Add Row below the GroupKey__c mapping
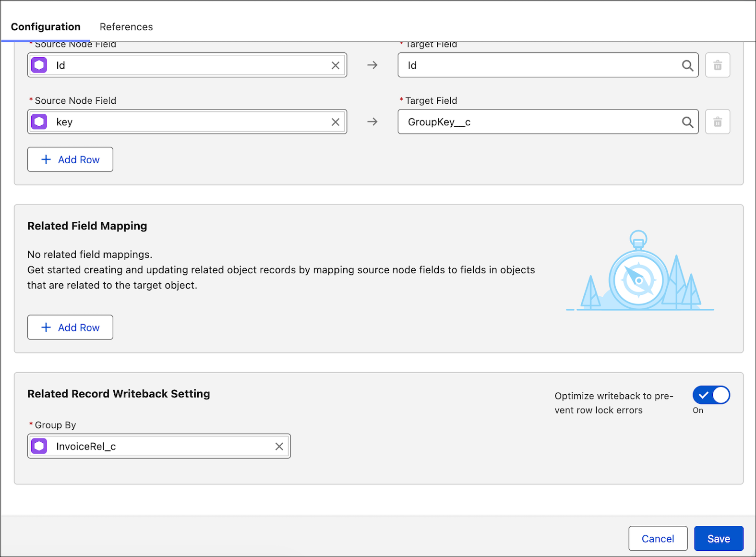The height and width of the screenshot is (557, 756). coord(70,159)
